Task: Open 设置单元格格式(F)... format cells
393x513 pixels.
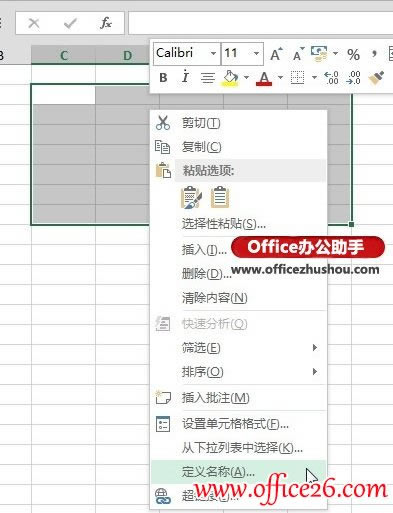Action: click(x=238, y=424)
